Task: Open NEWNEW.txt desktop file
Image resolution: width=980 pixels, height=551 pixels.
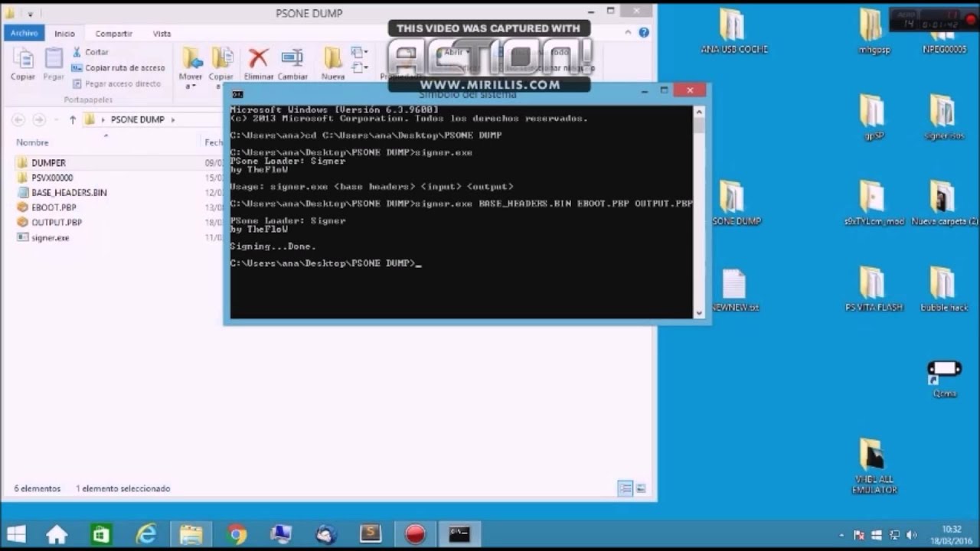Action: pos(734,290)
